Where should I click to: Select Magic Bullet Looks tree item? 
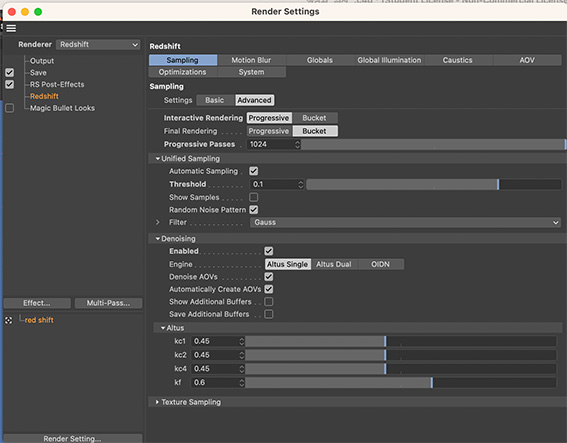(x=62, y=108)
